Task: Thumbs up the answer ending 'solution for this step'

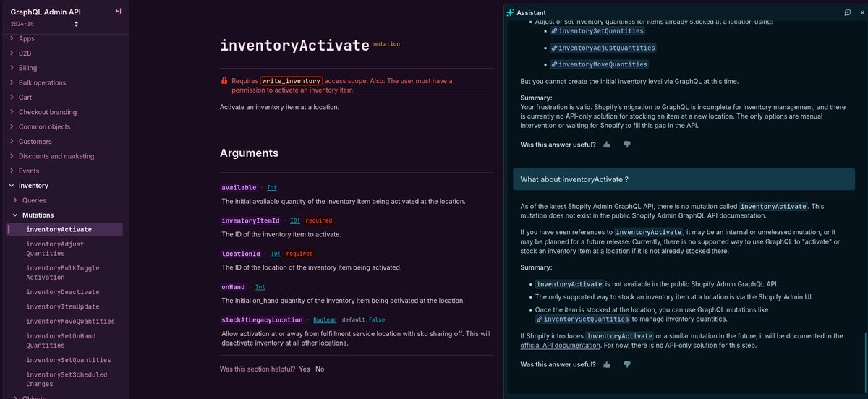Action: point(607,364)
